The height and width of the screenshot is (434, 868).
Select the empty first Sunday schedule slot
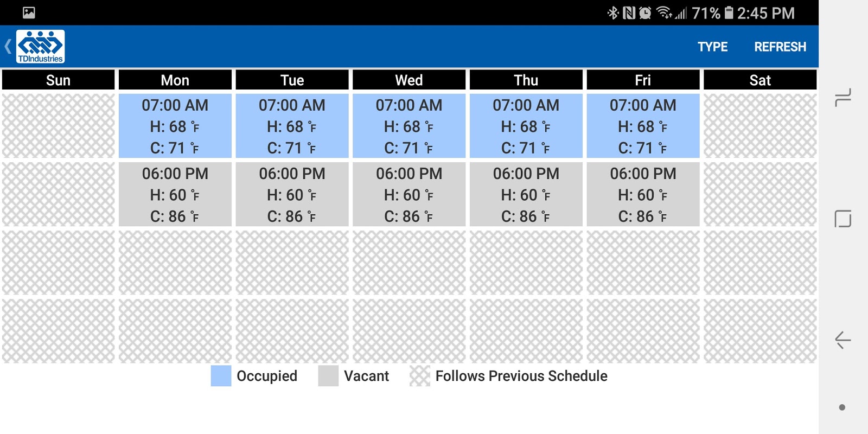tap(58, 126)
